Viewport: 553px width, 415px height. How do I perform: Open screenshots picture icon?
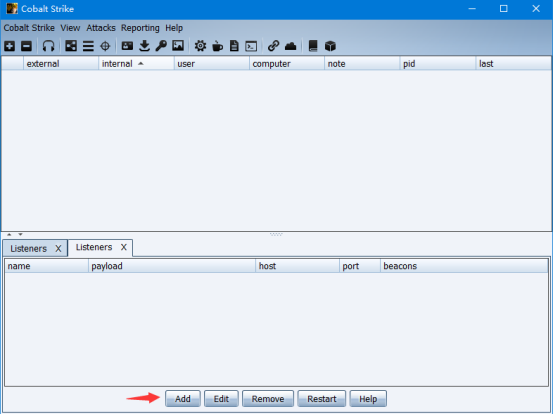pyautogui.click(x=178, y=45)
